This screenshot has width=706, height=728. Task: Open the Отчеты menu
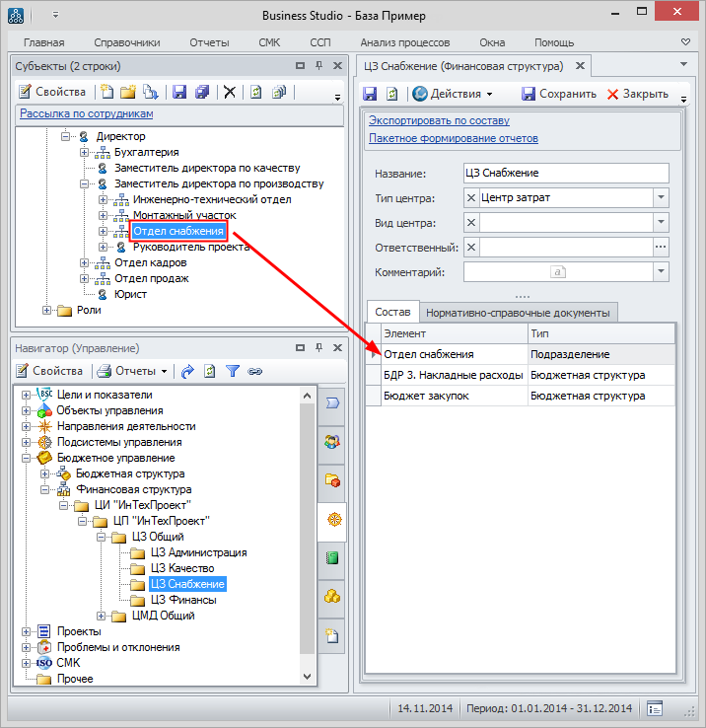[209, 42]
